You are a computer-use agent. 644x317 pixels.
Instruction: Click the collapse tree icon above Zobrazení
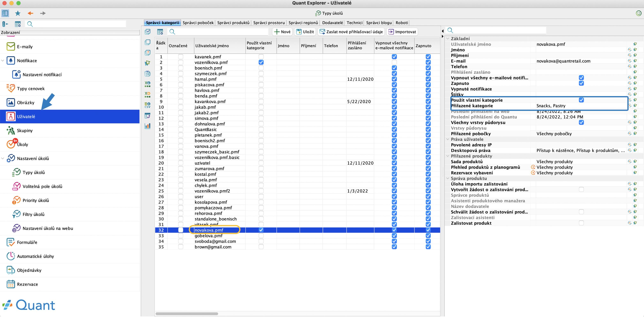click(x=5, y=24)
